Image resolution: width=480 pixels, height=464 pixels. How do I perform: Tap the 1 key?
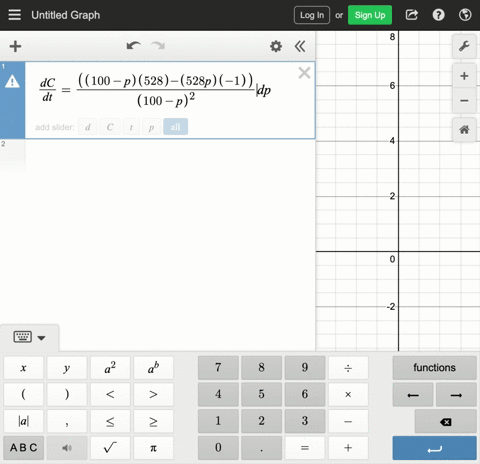point(218,421)
